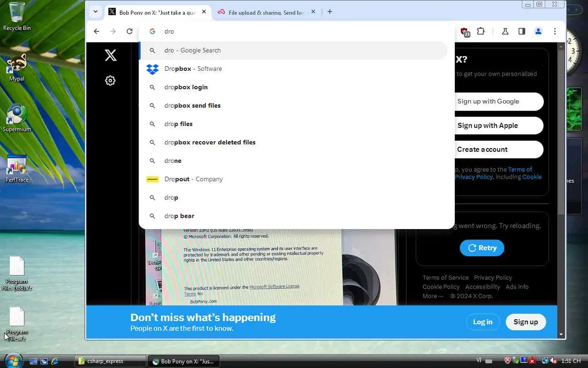Choose the 'drone' suggestion
Viewport: 588px width, 368px height.
[x=293, y=161]
